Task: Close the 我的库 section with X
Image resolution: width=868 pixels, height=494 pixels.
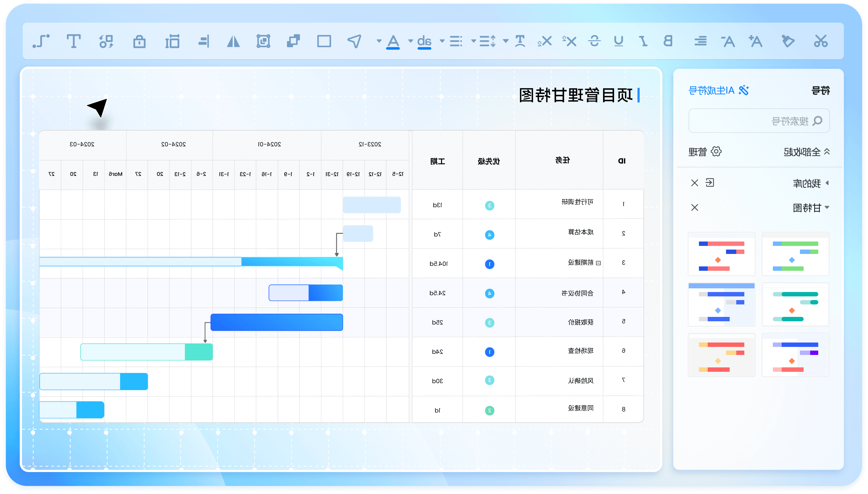Action: (x=695, y=183)
